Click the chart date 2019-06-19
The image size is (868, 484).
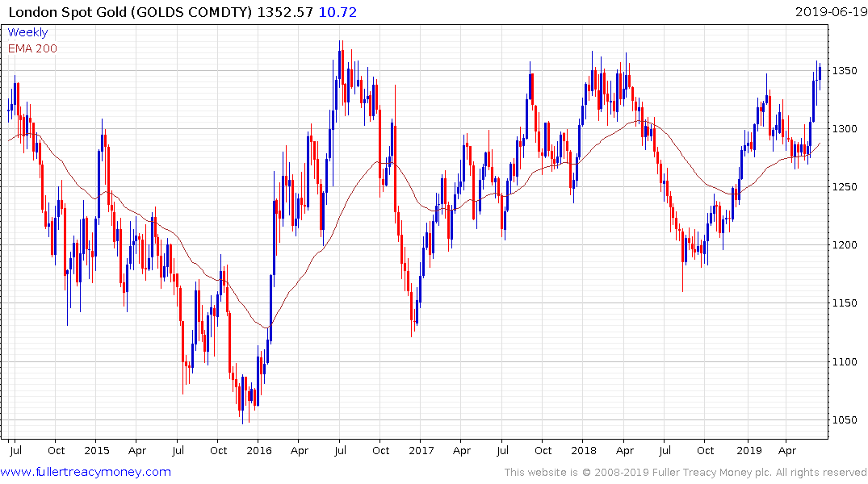(831, 12)
